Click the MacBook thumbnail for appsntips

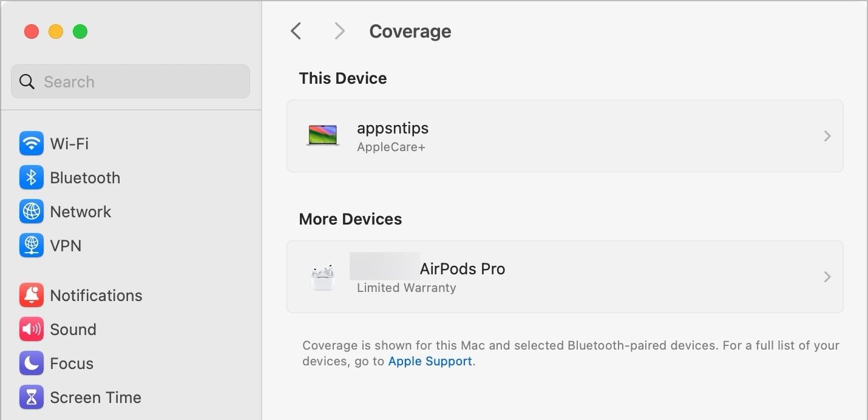tap(322, 136)
